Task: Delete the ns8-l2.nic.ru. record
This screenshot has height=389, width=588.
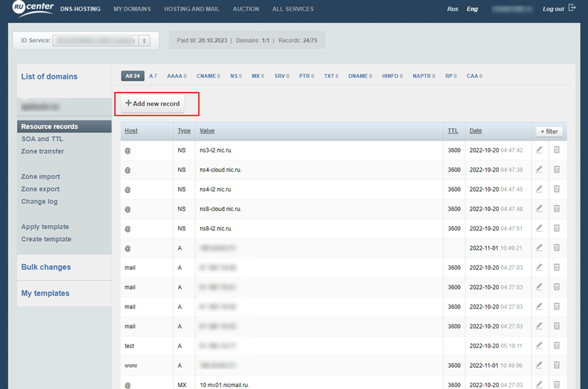Action: 557,228
